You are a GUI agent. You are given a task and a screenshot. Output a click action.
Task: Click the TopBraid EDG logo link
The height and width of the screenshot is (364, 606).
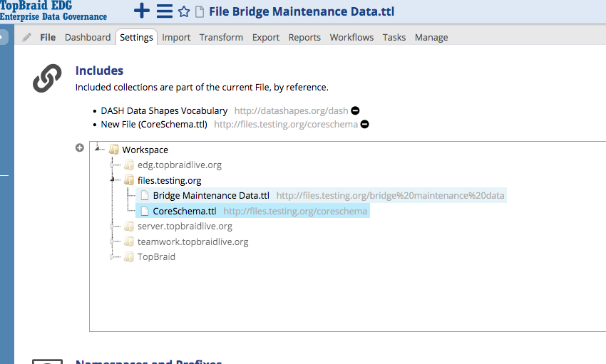point(53,11)
